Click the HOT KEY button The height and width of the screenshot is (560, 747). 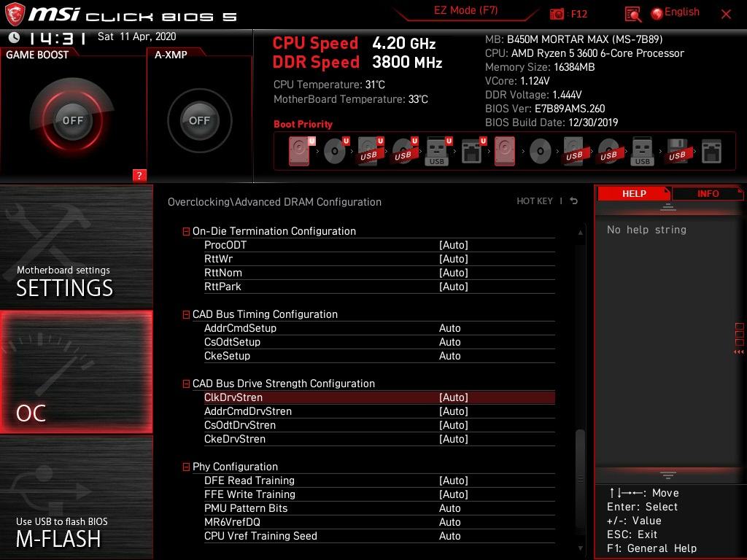pyautogui.click(x=535, y=201)
